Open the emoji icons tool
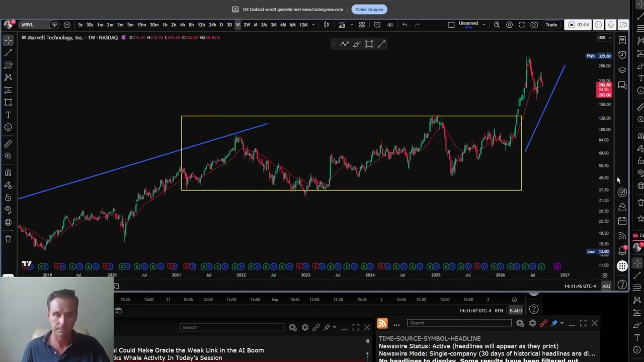This screenshot has width=644, height=362. [x=8, y=127]
